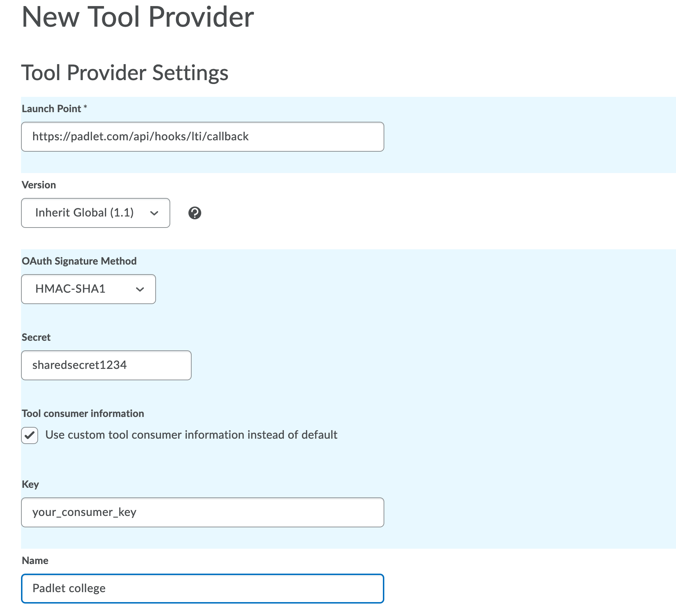This screenshot has width=676, height=616.
Task: Click the Tool Provider Settings heading
Action: pyautogui.click(x=125, y=73)
